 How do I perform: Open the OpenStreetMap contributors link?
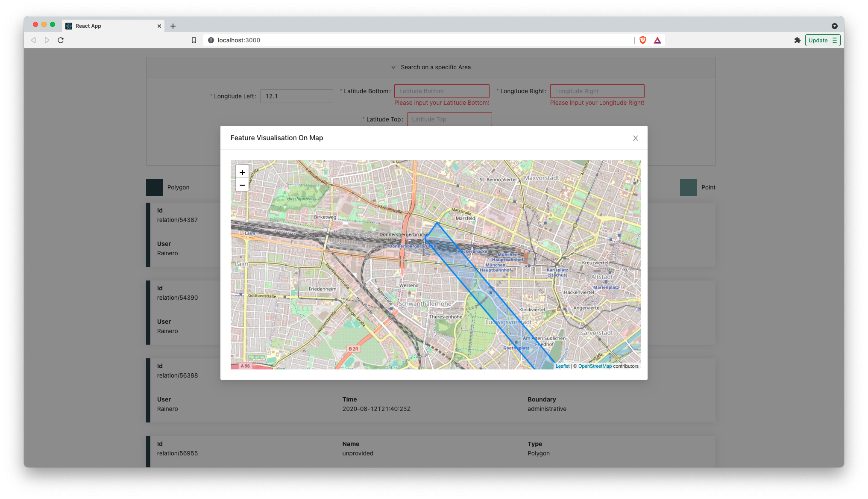coord(595,366)
